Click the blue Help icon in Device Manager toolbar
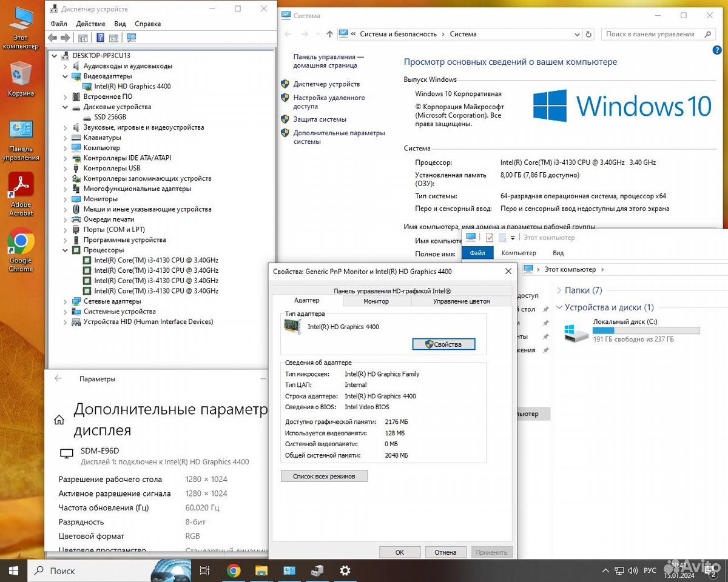 point(101,38)
